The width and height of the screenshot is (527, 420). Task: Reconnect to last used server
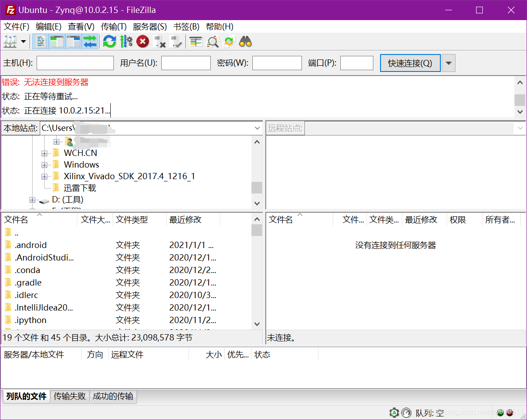(x=176, y=42)
